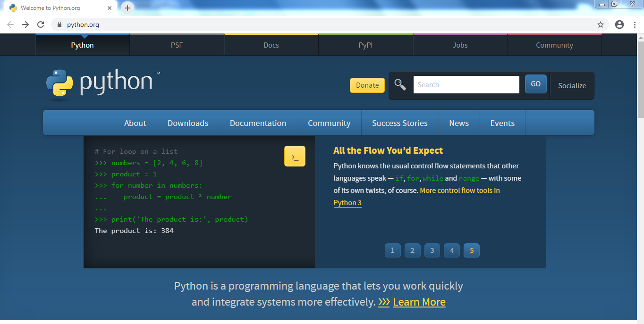Viewport: 644px width, 324px height.
Task: Open the Community top bar tab
Action: pos(555,45)
